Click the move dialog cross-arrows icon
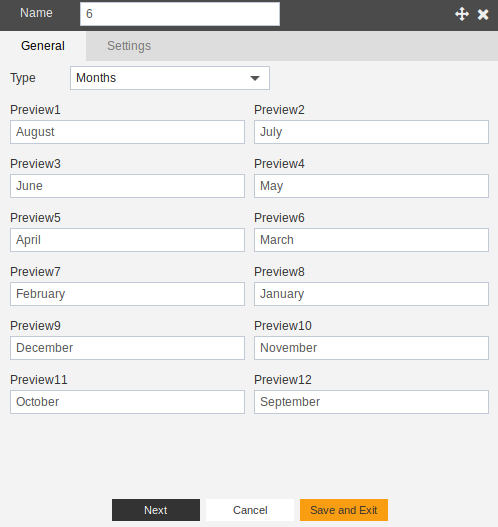This screenshot has height=527, width=498. point(462,14)
